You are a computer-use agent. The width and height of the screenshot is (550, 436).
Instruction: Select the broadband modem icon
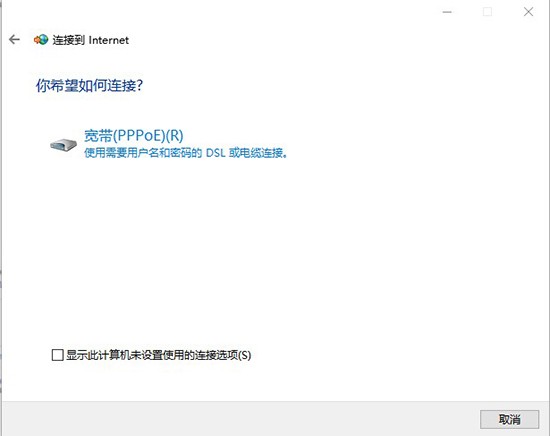tap(63, 145)
